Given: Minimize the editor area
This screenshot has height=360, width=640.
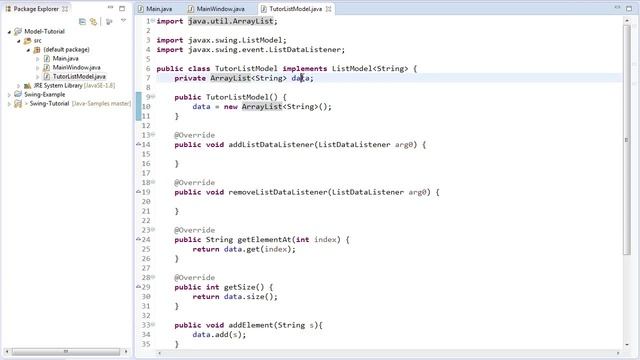Looking at the screenshot, I should click(617, 8).
